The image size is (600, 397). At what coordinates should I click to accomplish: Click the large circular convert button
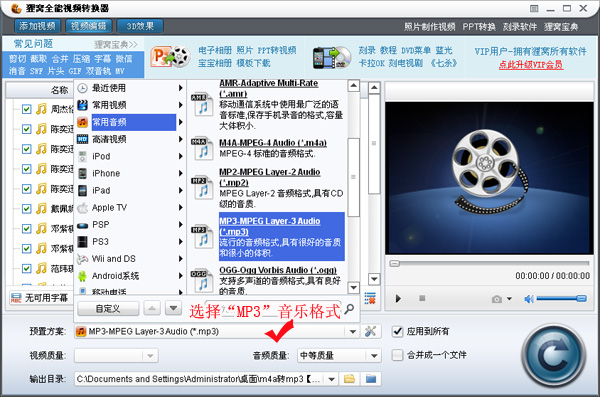553,355
